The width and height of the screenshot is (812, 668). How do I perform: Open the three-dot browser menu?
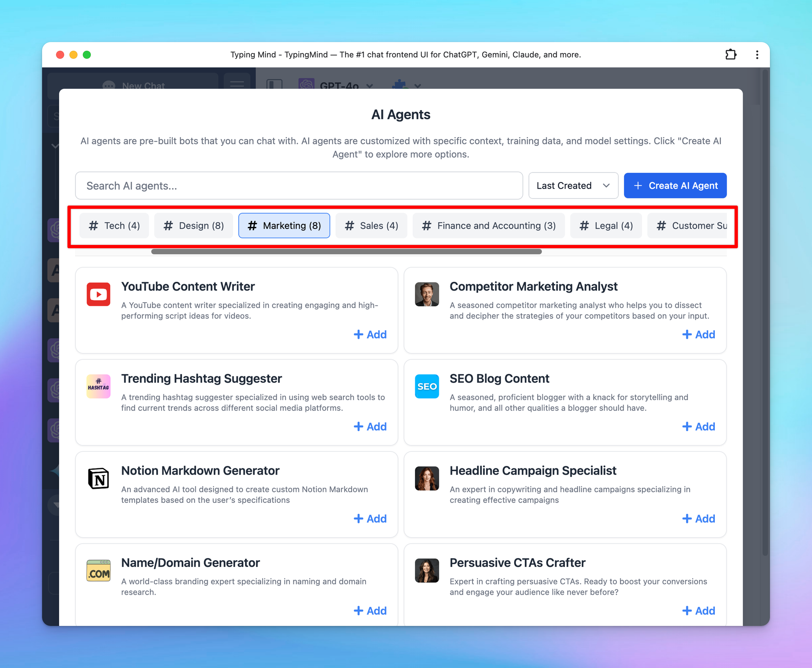coord(757,55)
